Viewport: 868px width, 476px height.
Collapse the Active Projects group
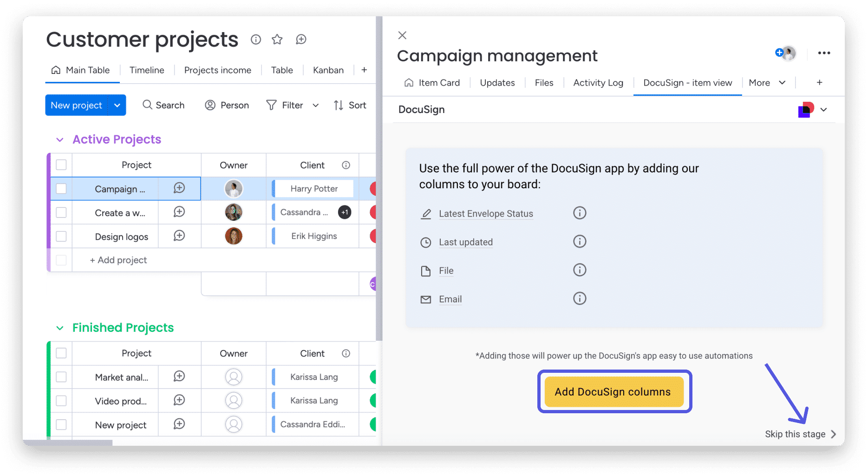click(x=60, y=139)
